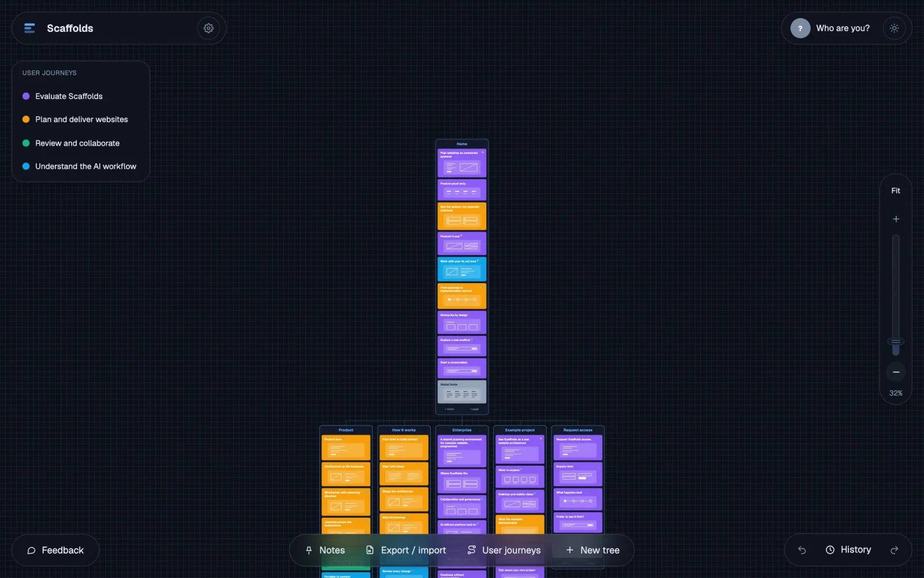Click the Scaffolds logo icon

(x=29, y=28)
